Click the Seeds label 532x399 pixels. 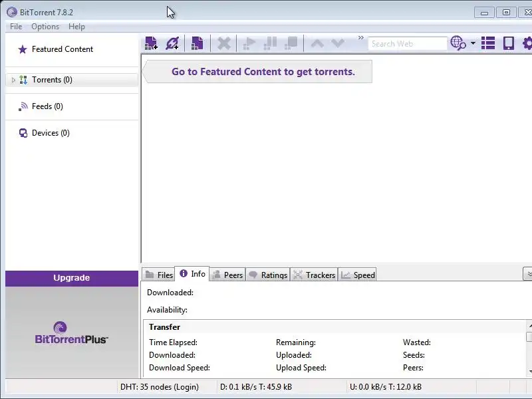pyautogui.click(x=414, y=355)
